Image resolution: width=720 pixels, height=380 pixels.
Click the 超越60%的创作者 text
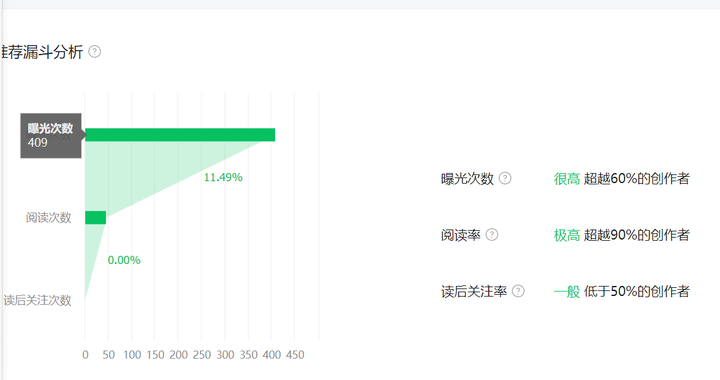pyautogui.click(x=636, y=179)
